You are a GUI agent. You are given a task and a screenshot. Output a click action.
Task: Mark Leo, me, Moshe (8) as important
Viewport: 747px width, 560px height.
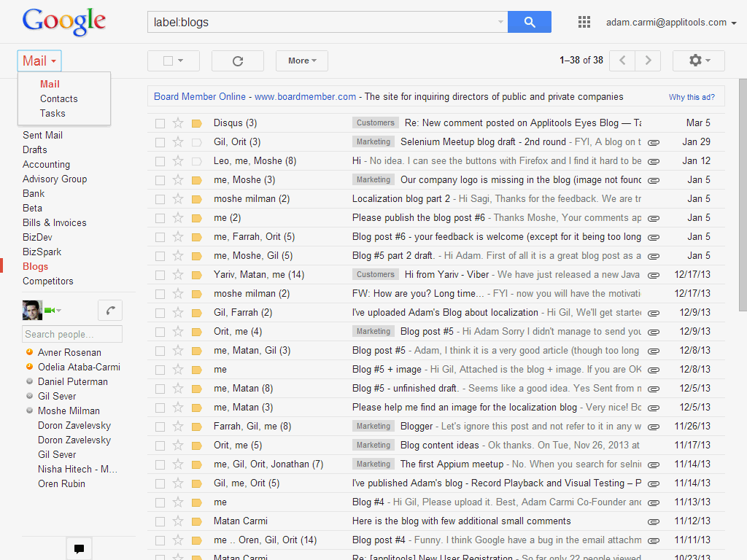(196, 161)
